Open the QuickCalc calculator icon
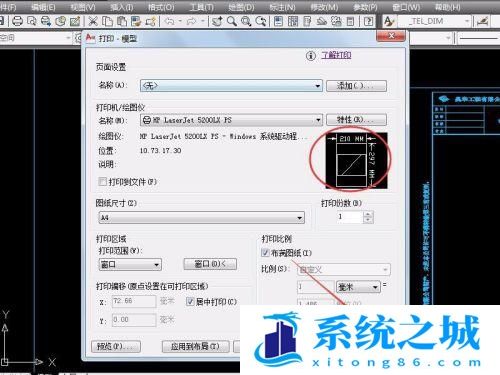Viewport: 500px width, 375px height. (350, 21)
